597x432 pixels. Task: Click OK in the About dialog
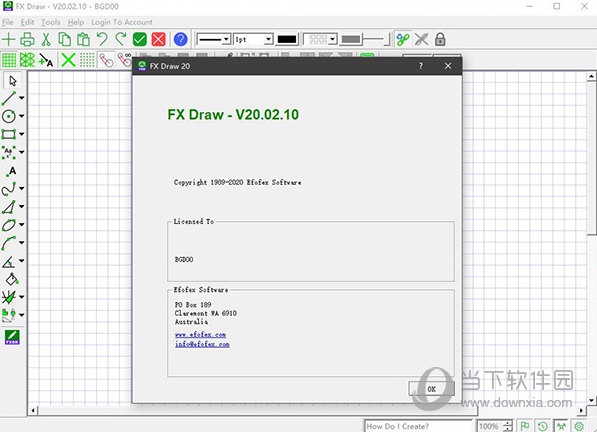431,389
